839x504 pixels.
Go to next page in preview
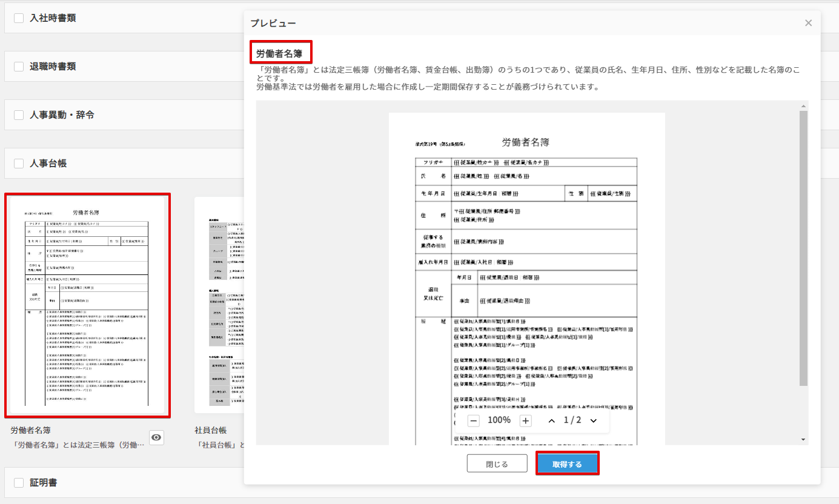593,421
